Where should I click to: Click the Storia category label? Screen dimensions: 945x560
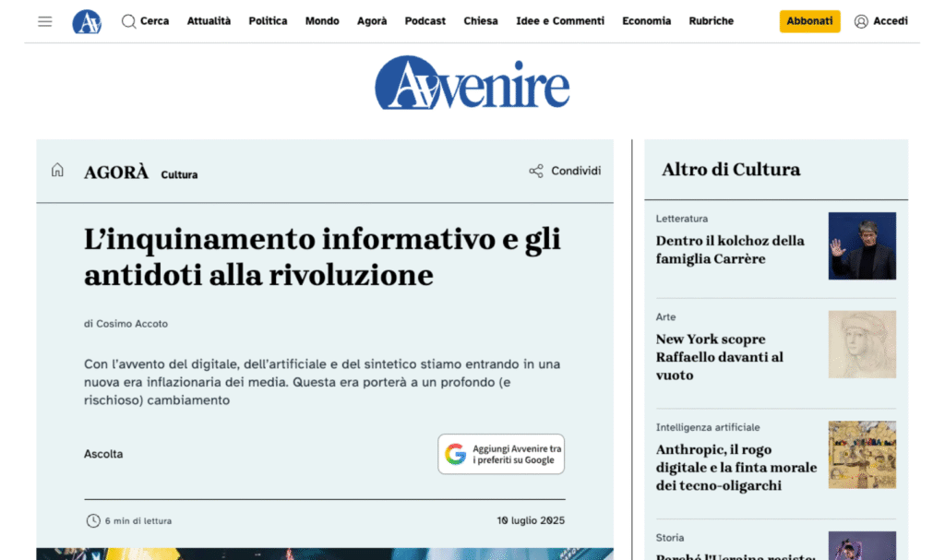point(670,538)
